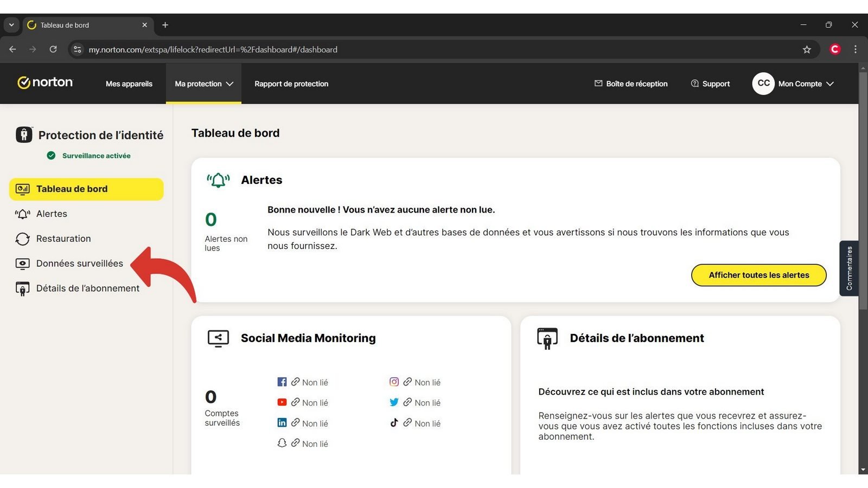Open the Tableau de bord sidebar item

tap(86, 189)
